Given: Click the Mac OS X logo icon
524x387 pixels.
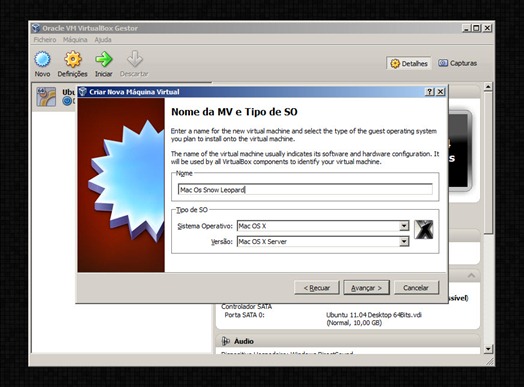Looking at the screenshot, I should (x=423, y=230).
